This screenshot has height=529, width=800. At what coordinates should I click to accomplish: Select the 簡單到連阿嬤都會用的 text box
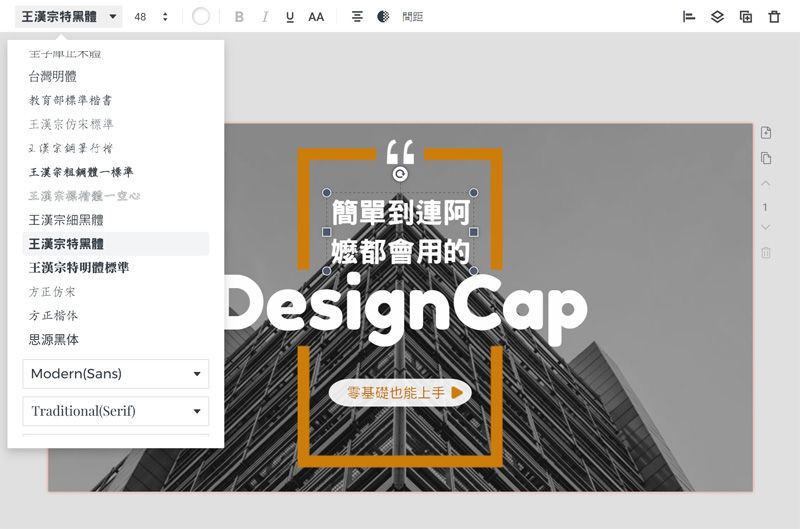401,232
